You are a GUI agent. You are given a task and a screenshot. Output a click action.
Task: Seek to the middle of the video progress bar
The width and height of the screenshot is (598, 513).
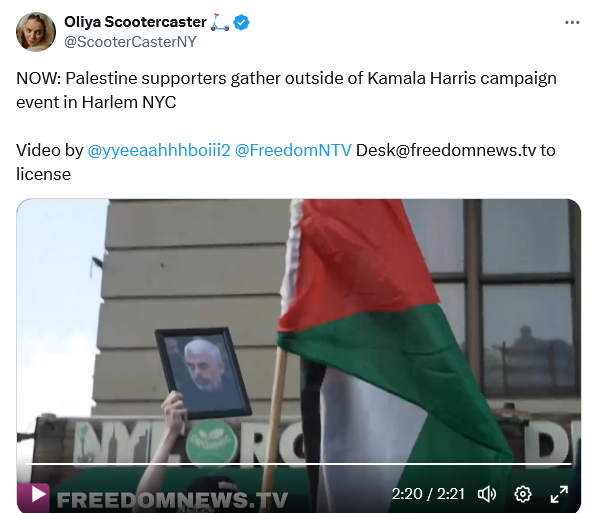point(298,464)
